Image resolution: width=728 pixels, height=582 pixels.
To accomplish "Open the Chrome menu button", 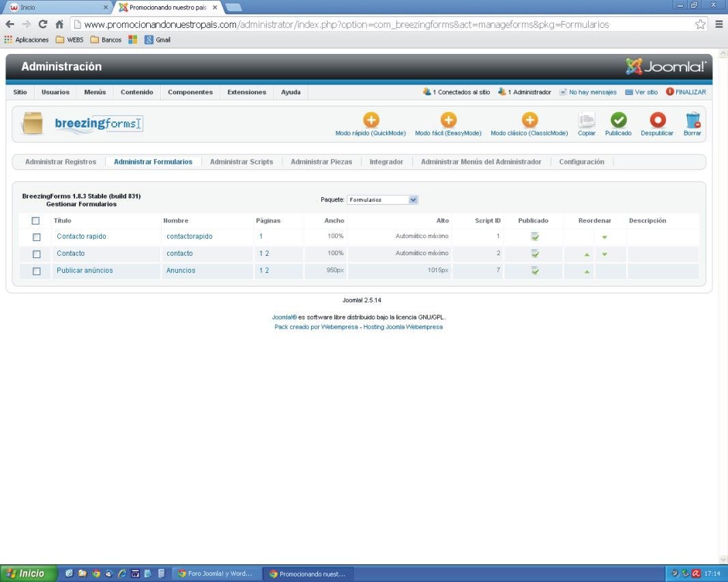I will pos(718,24).
